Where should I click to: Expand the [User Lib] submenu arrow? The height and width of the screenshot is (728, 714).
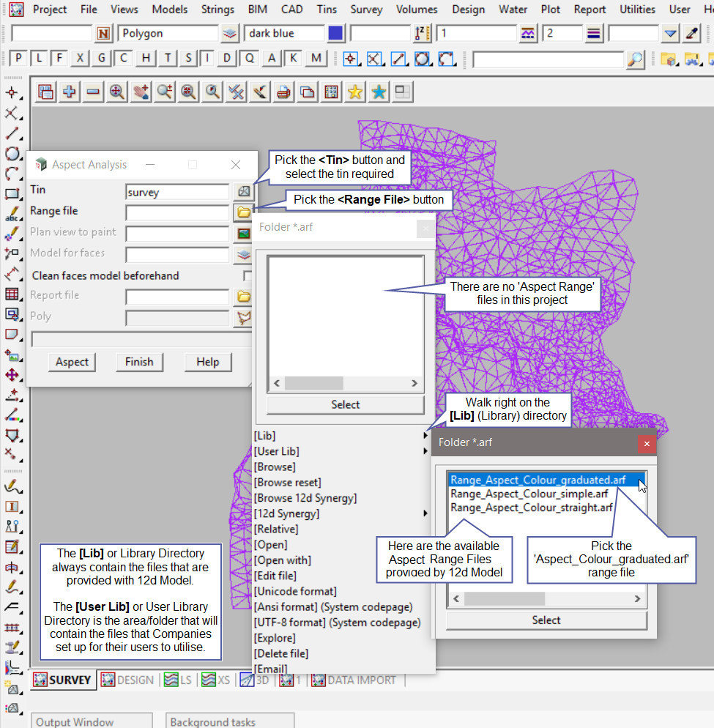pos(425,451)
